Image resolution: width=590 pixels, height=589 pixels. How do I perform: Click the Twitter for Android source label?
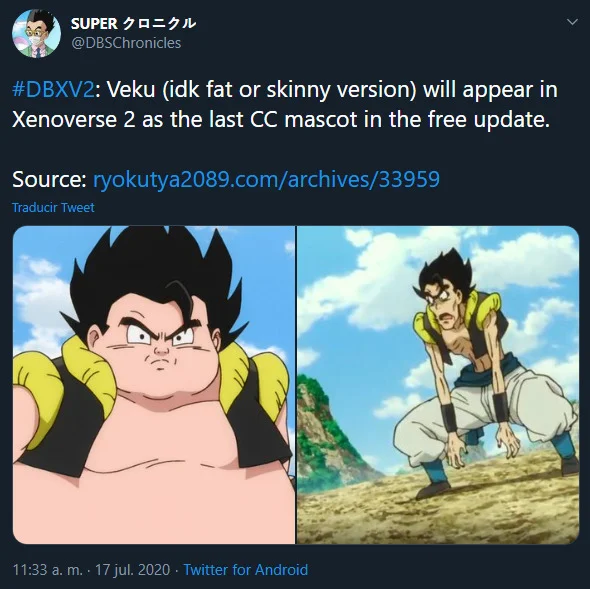tap(245, 570)
